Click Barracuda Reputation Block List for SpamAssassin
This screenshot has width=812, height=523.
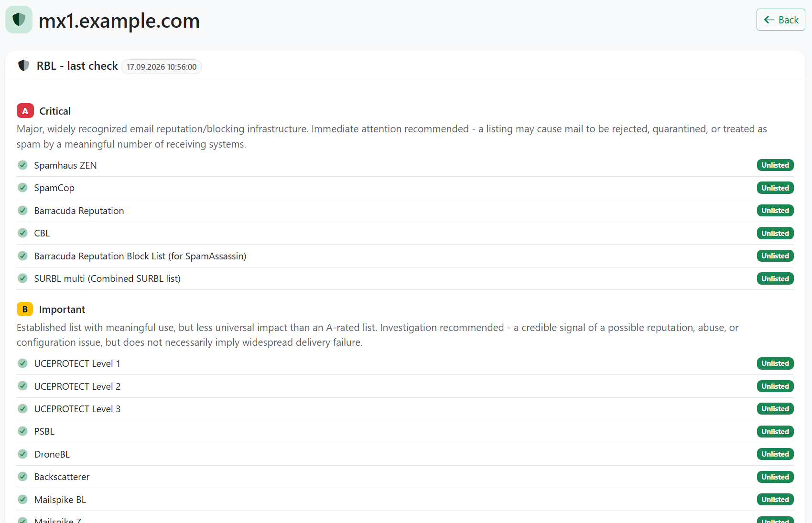140,256
